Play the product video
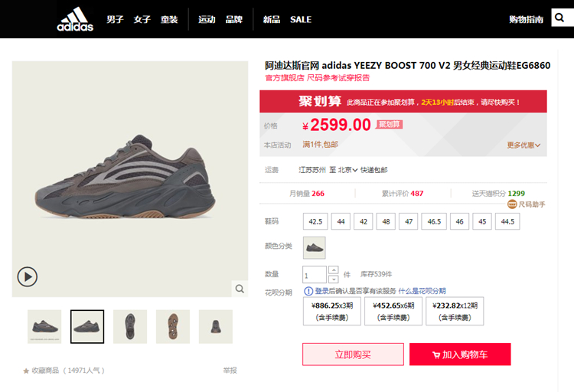Image resolution: width=574 pixels, height=392 pixels. (x=28, y=276)
